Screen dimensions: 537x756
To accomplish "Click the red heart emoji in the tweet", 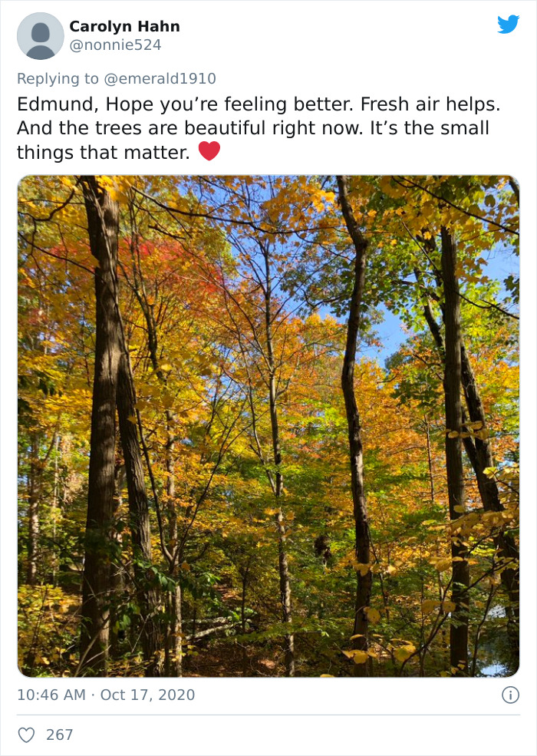I will pyautogui.click(x=209, y=151).
